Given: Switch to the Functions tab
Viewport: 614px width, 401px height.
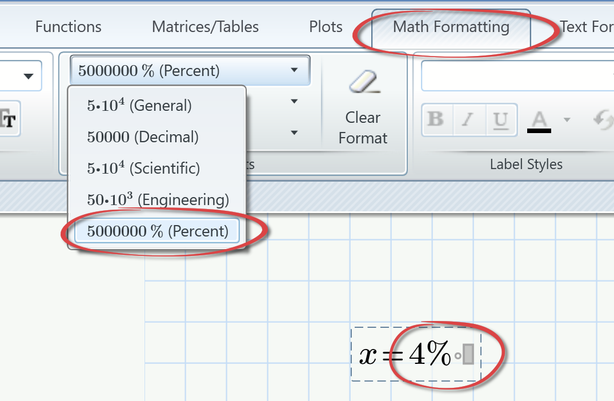Looking at the screenshot, I should pos(68,27).
